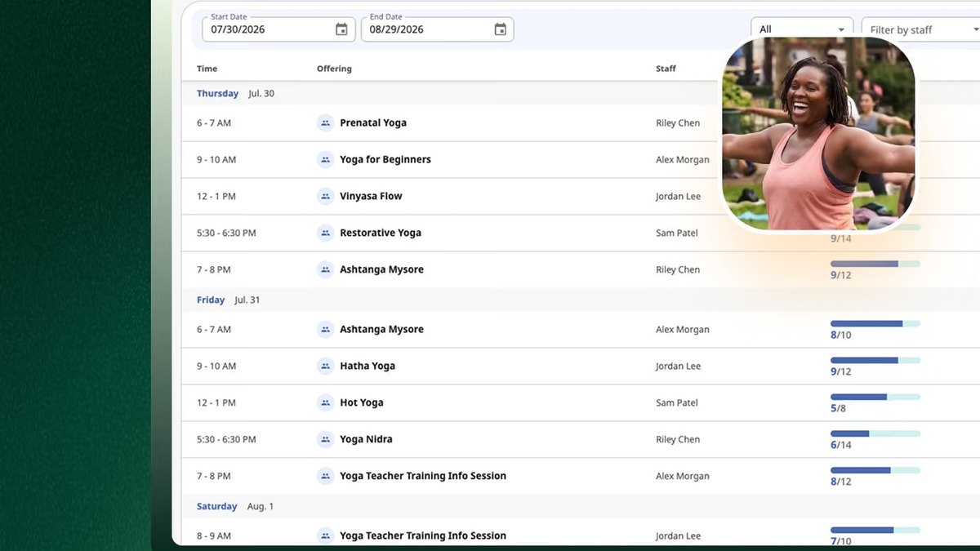980x551 pixels.
Task: Click the group icon beside Hatha Yoga
Action: (325, 367)
